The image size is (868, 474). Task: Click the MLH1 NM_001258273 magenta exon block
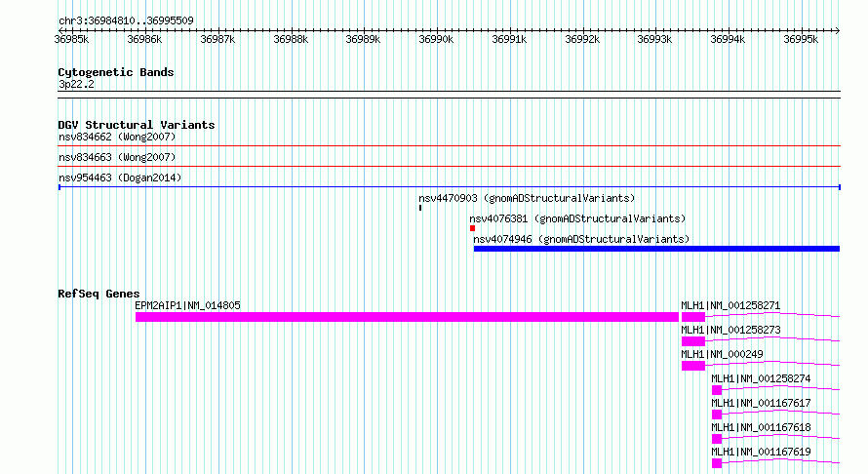click(693, 341)
